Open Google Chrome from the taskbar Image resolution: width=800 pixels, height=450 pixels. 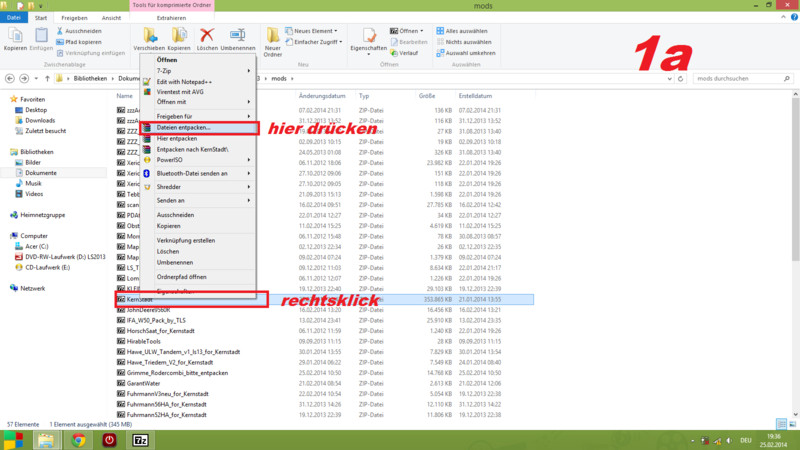tap(78, 440)
